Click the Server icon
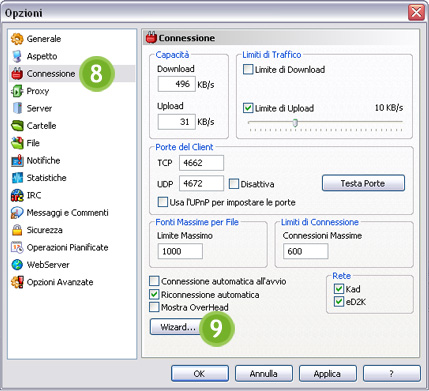The height and width of the screenshot is (391, 429). pyautogui.click(x=17, y=108)
